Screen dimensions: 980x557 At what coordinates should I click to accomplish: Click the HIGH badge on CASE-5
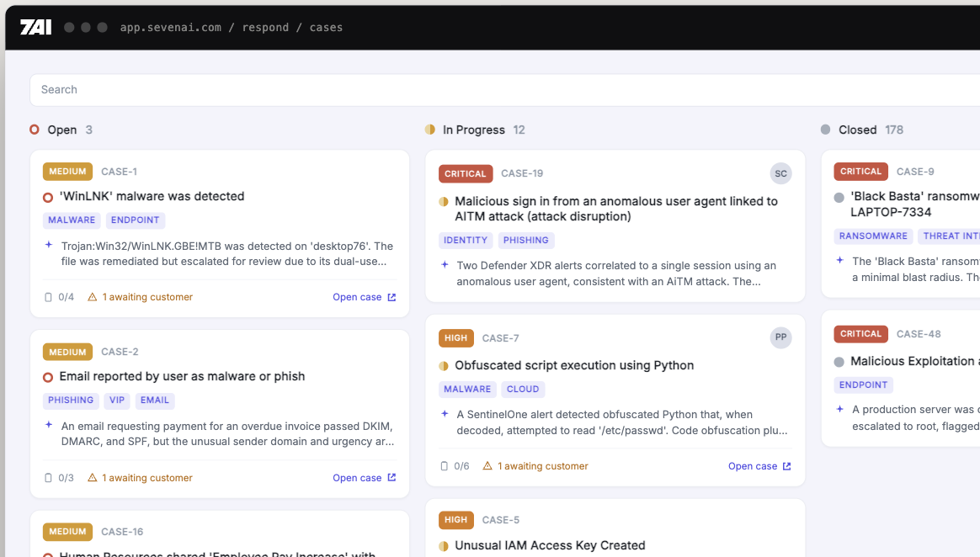(x=455, y=519)
